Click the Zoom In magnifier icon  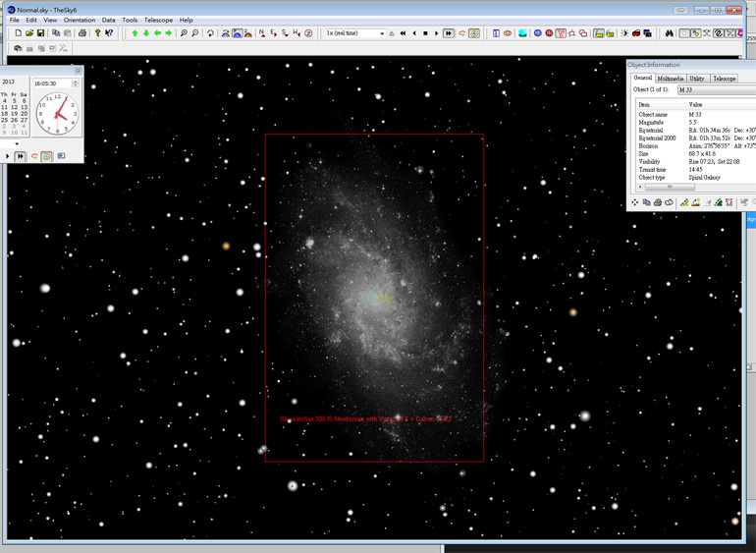click(x=184, y=33)
